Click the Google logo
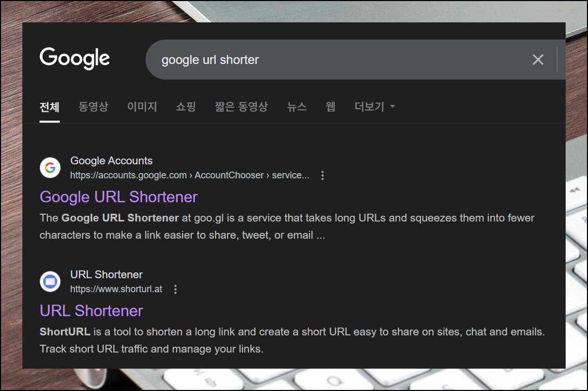Image resolution: width=588 pixels, height=391 pixels. click(x=75, y=58)
